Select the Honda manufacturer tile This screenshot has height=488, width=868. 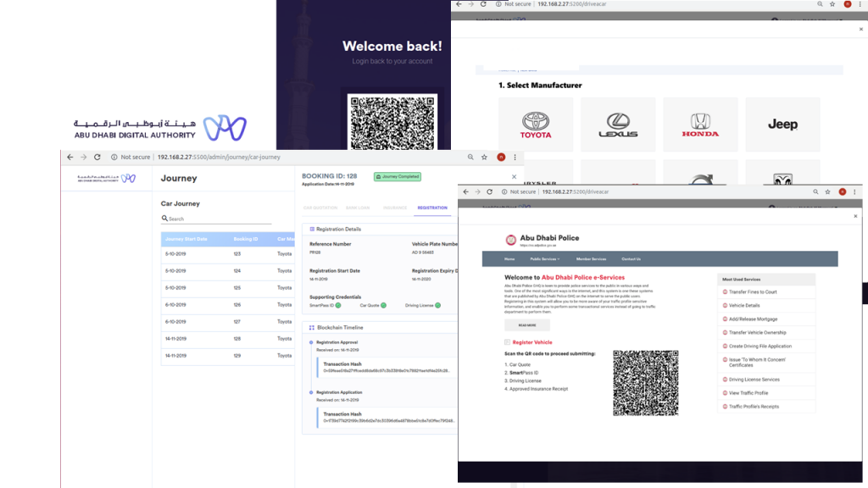[700, 125]
